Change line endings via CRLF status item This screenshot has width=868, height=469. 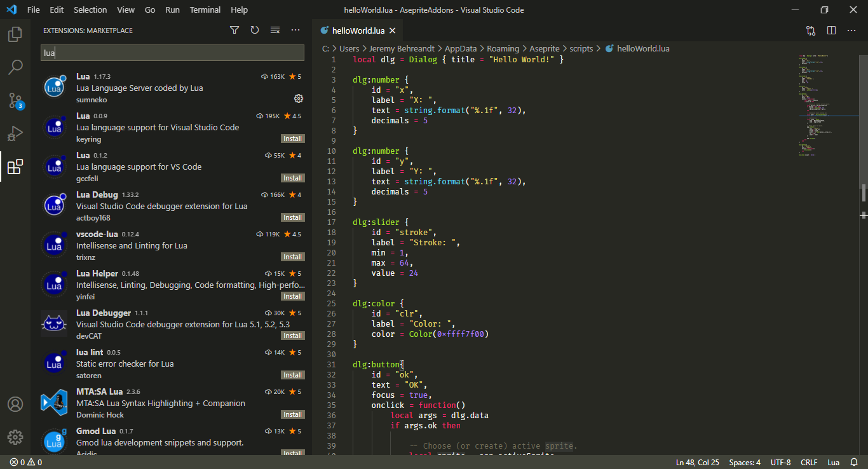coord(809,463)
